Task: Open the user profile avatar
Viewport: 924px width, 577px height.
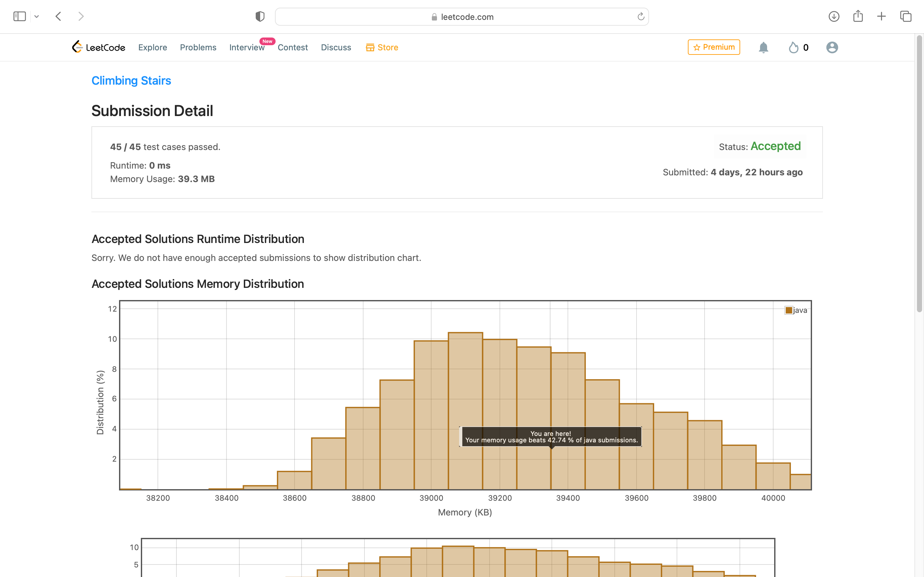Action: coord(832,47)
